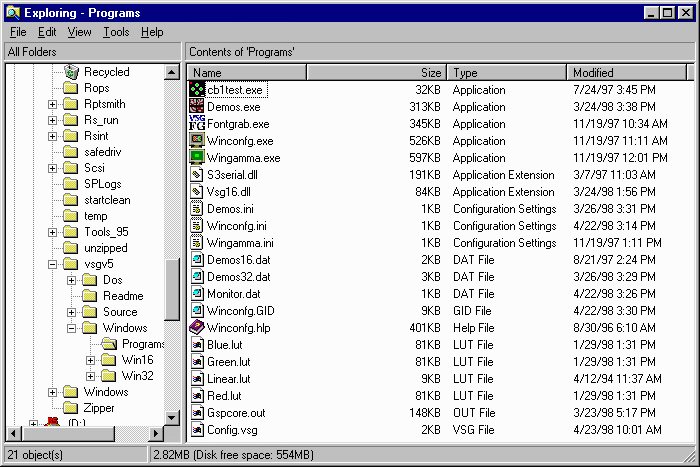Expand the Win16 folder node
The image size is (700, 467).
(91, 360)
